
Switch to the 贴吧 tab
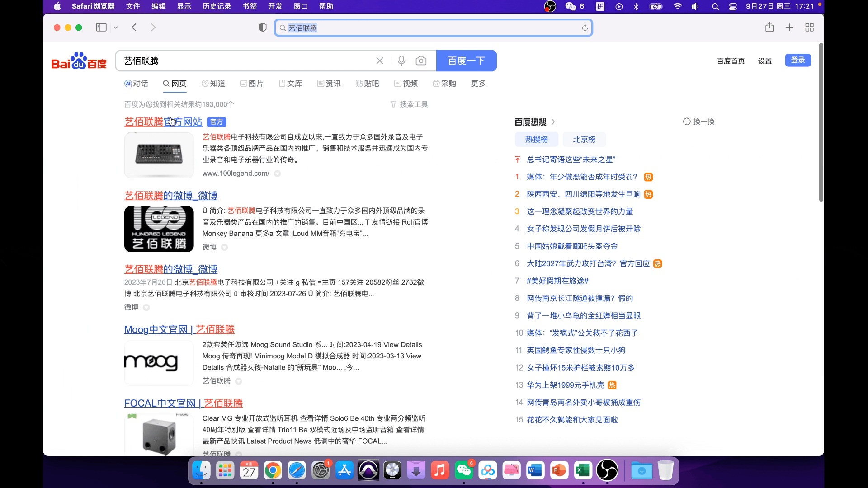[367, 84]
